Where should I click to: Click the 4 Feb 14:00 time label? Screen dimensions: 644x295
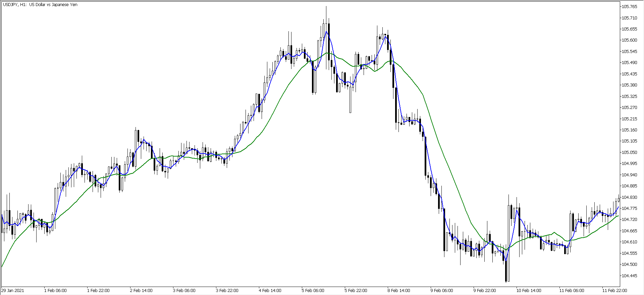tap(270, 291)
